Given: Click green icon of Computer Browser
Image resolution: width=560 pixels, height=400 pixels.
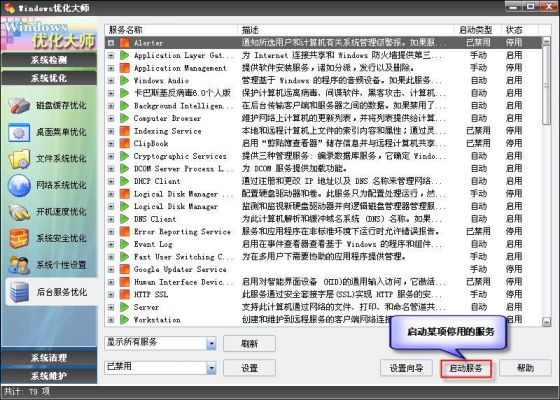Looking at the screenshot, I should [x=125, y=118].
